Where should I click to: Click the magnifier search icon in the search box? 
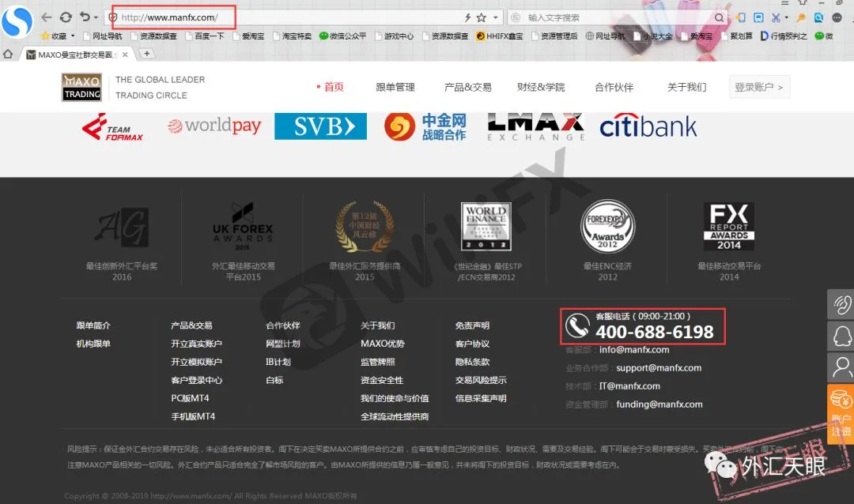tap(720, 17)
